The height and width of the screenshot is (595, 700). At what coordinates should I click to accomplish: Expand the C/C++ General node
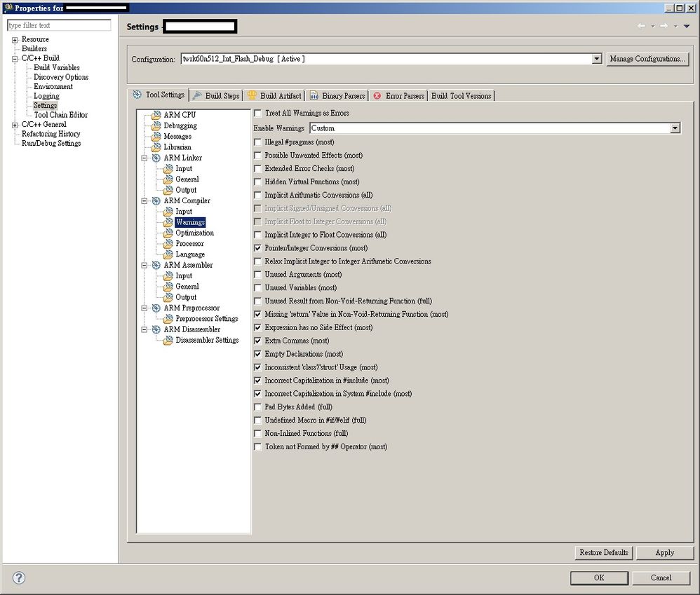15,125
